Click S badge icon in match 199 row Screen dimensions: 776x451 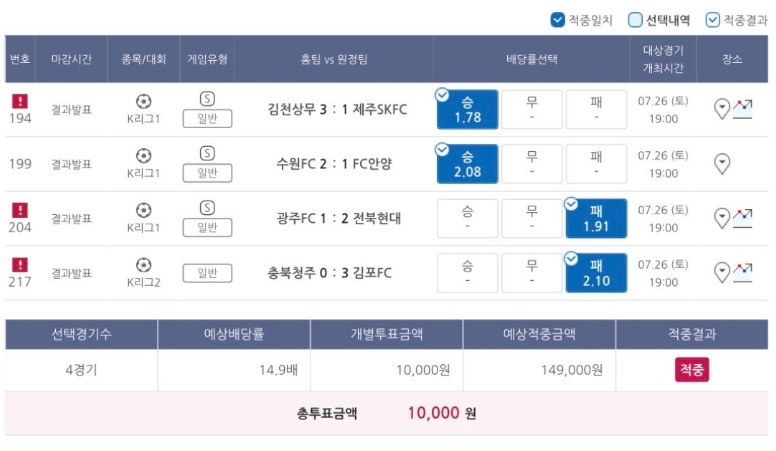coord(207,153)
